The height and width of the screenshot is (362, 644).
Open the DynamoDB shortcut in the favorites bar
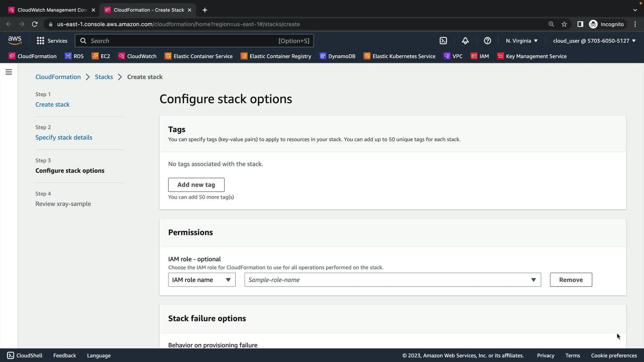pos(337,56)
